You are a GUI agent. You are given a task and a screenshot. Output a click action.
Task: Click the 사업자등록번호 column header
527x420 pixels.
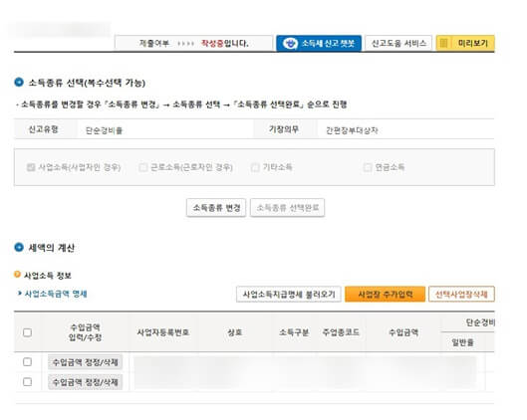[x=163, y=332]
